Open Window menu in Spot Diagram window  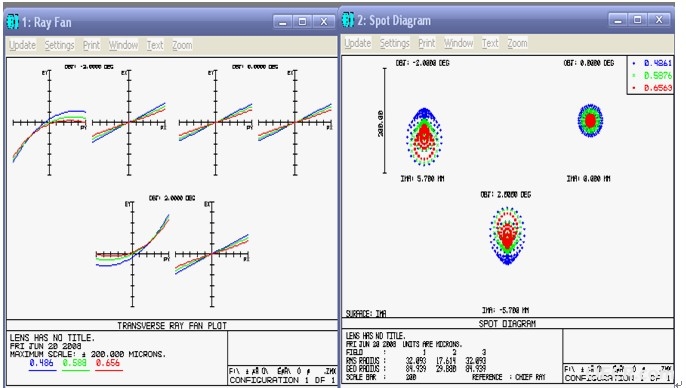pos(458,43)
